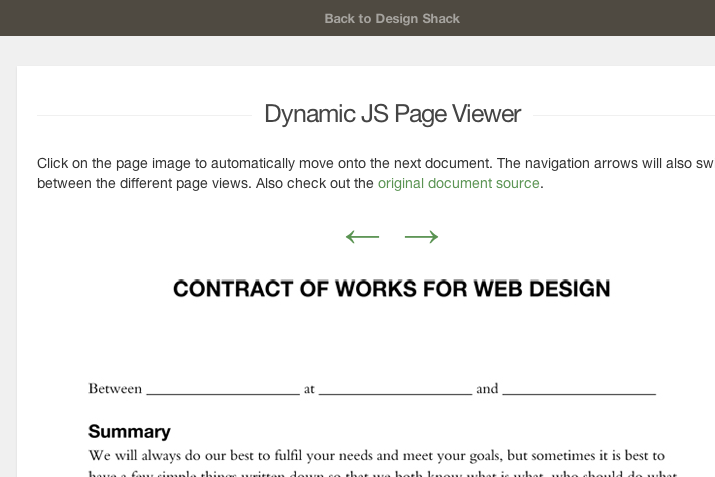The height and width of the screenshot is (477, 715).
Task: Click the Back to Design Shack link
Action: [392, 19]
